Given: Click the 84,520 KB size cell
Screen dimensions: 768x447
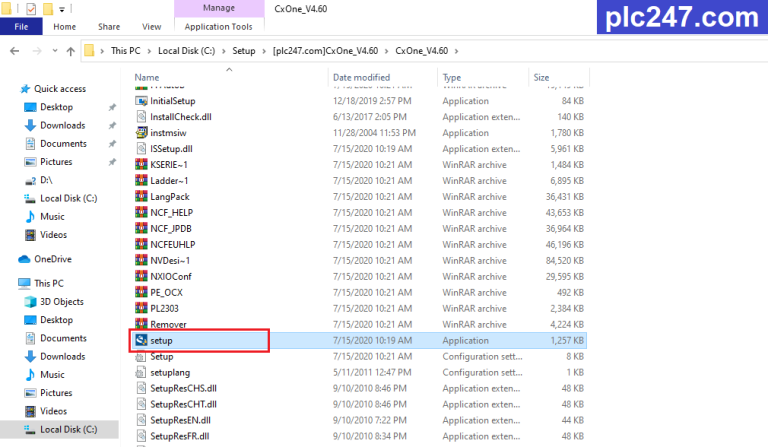Looking at the screenshot, I should 565,260.
